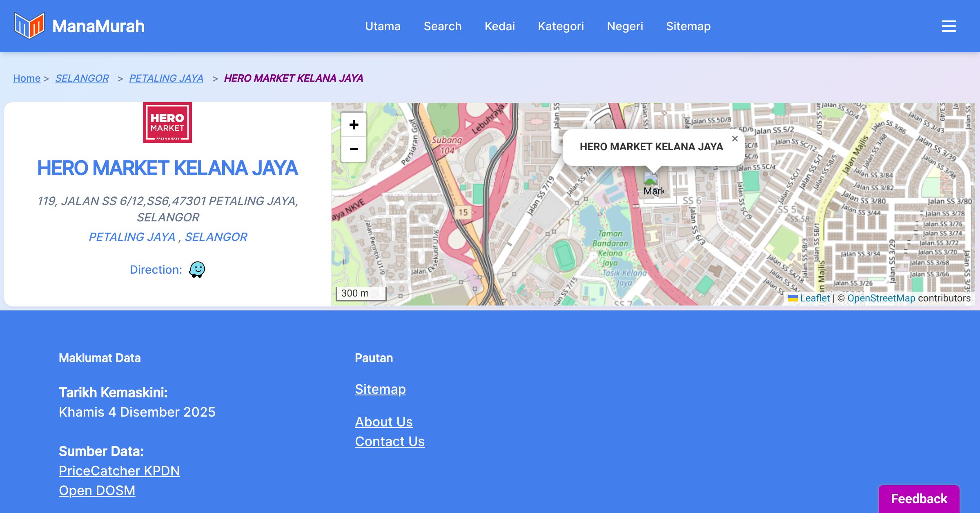
Task: Open Waze directions icon
Action: [197, 270]
